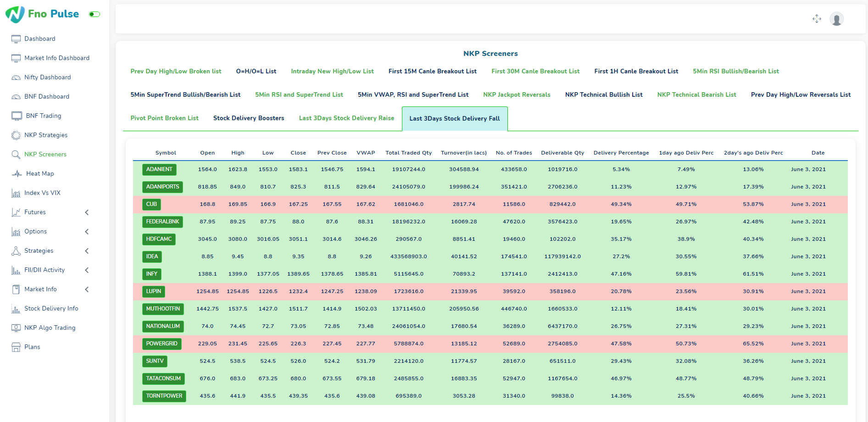Viewport: 868px width, 422px height.
Task: Click the Fno Pulse logo icon
Action: click(15, 14)
